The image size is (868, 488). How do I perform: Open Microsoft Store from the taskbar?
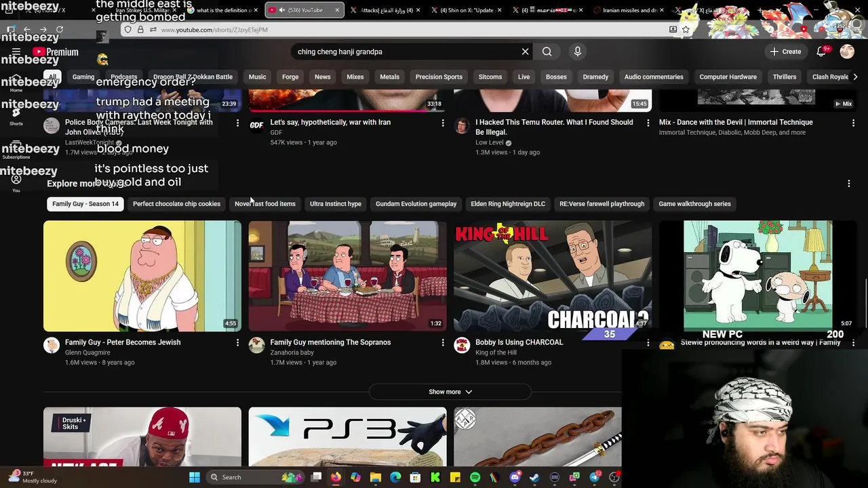415,477
